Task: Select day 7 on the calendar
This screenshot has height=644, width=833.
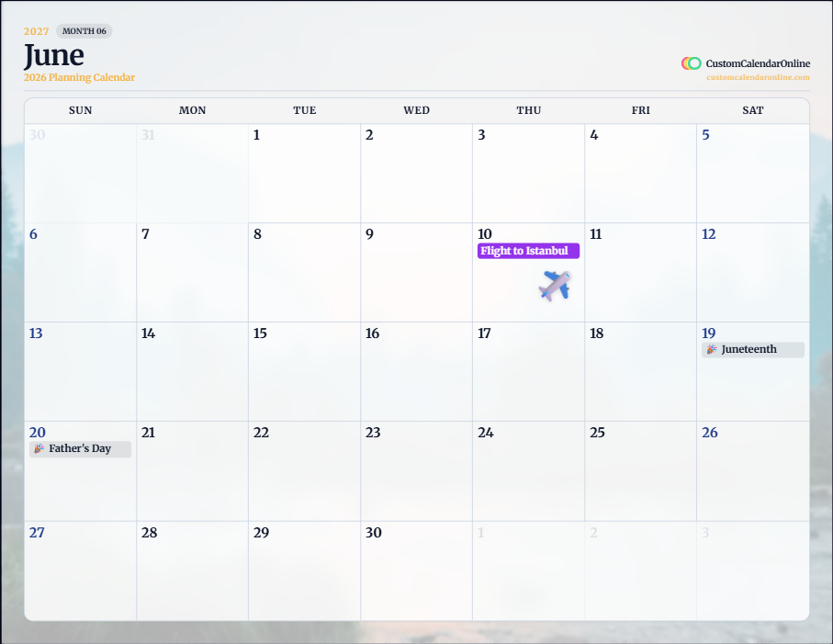Action: tap(192, 273)
